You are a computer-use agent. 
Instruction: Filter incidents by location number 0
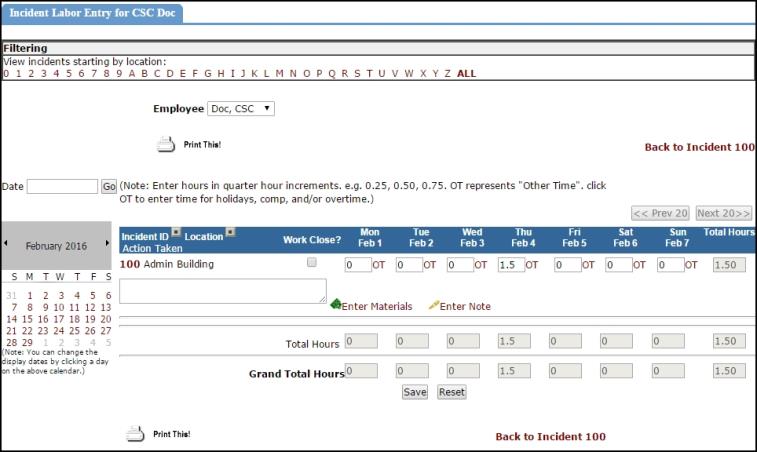click(x=6, y=74)
